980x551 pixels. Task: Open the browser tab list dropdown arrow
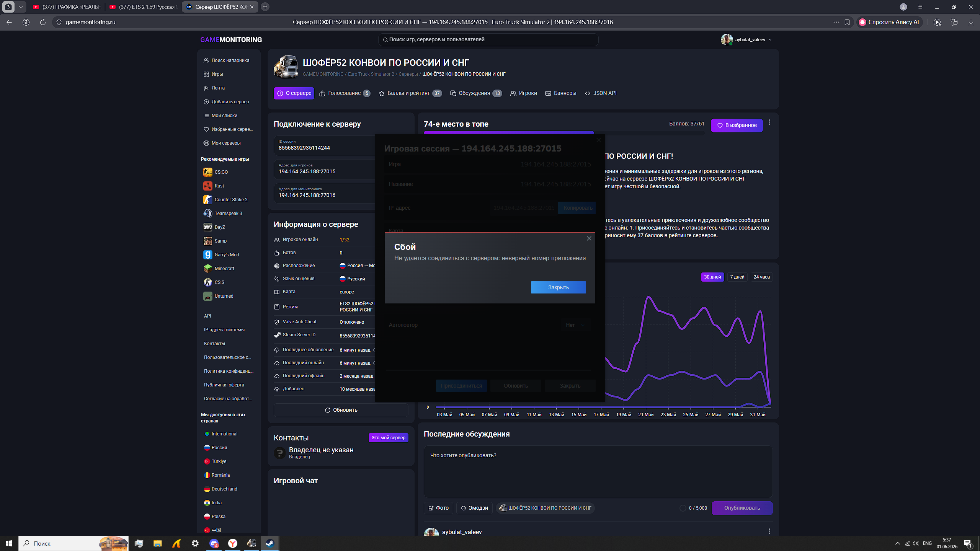point(21,7)
